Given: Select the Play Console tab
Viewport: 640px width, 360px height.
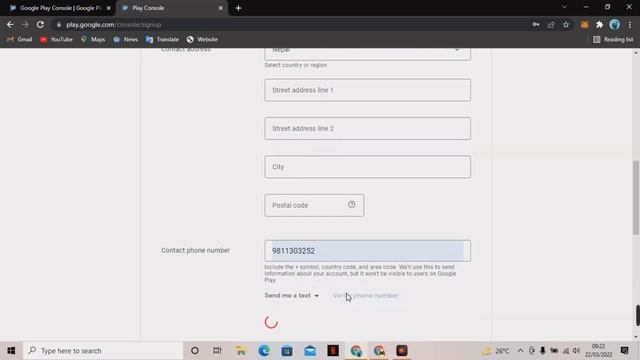Looking at the screenshot, I should [x=171, y=8].
